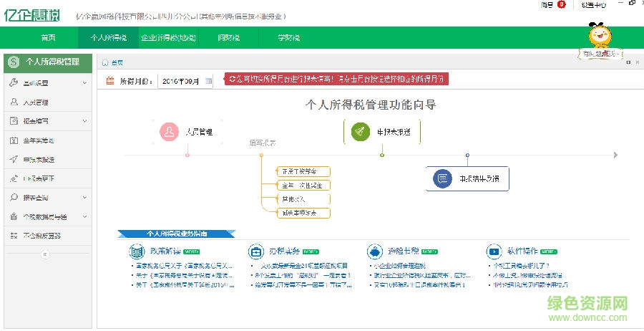Image resolution: width=644 pixels, height=331 pixels.
Task: Click the pencil-note icon beside 报表填写
Action: [x=14, y=121]
